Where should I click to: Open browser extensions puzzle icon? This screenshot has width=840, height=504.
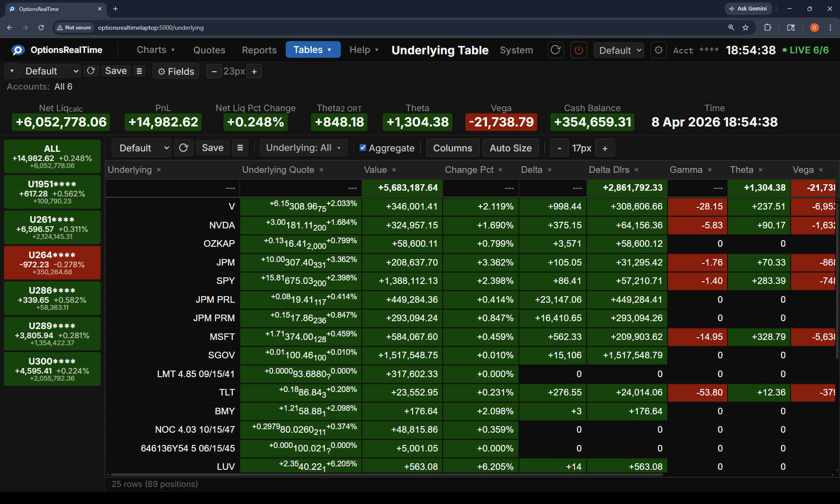(x=767, y=28)
